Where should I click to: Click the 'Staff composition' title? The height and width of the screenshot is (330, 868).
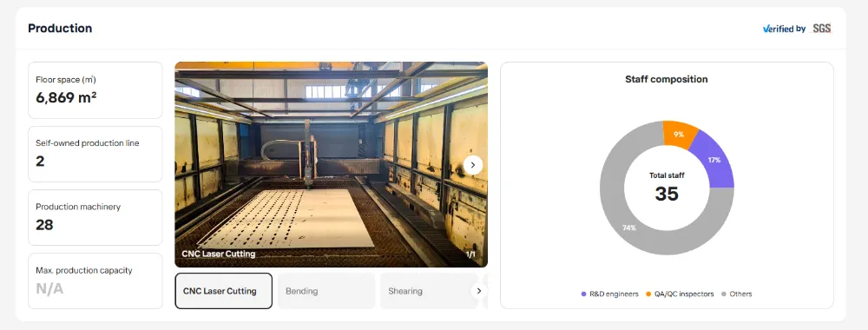tap(667, 79)
